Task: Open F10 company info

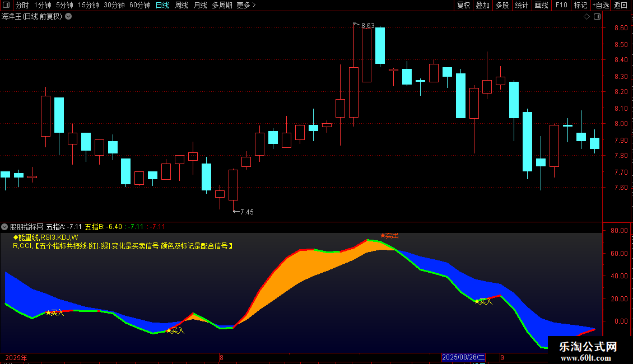Action: click(x=561, y=5)
